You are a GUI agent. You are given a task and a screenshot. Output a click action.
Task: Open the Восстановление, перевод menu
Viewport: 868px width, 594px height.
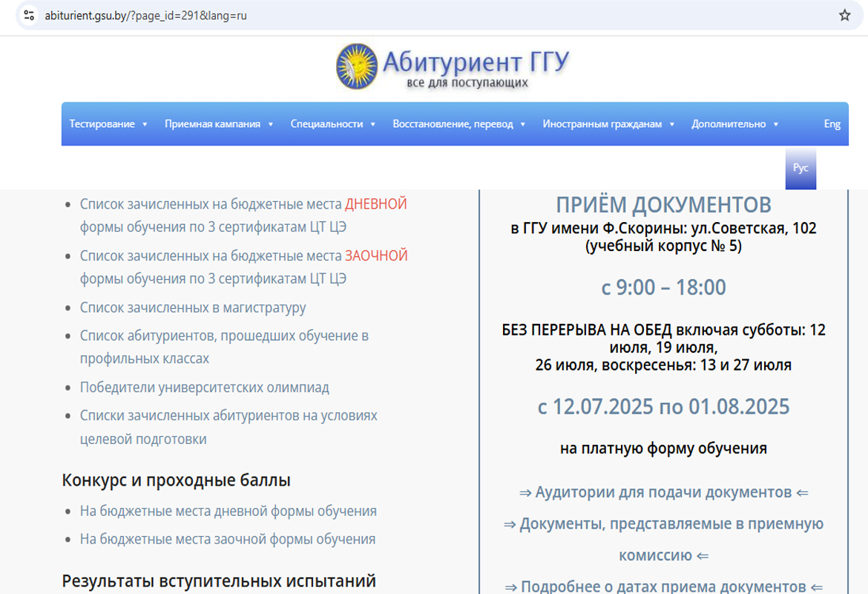coord(458,124)
